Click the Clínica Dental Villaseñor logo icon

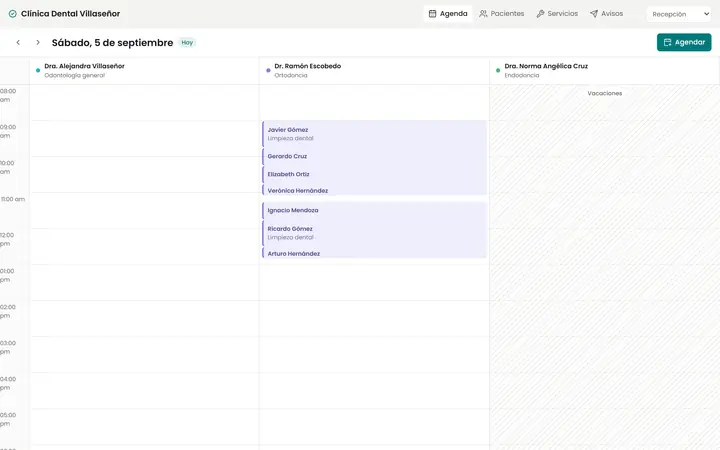[12, 14]
